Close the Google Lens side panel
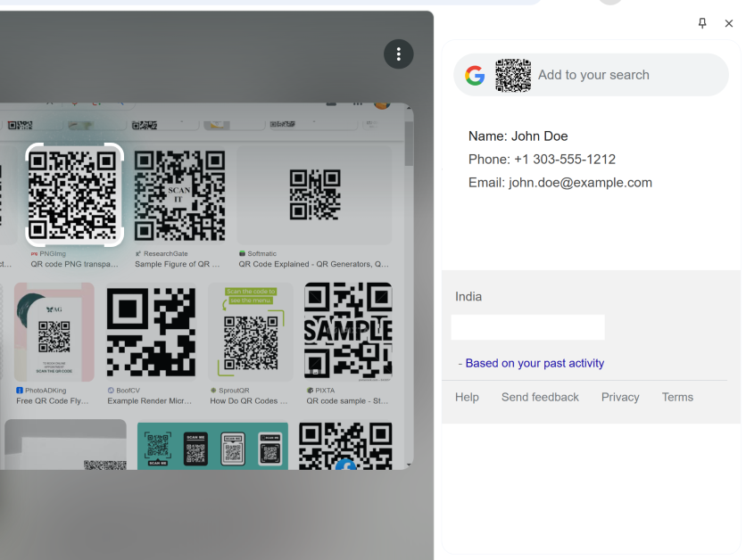 [728, 23]
